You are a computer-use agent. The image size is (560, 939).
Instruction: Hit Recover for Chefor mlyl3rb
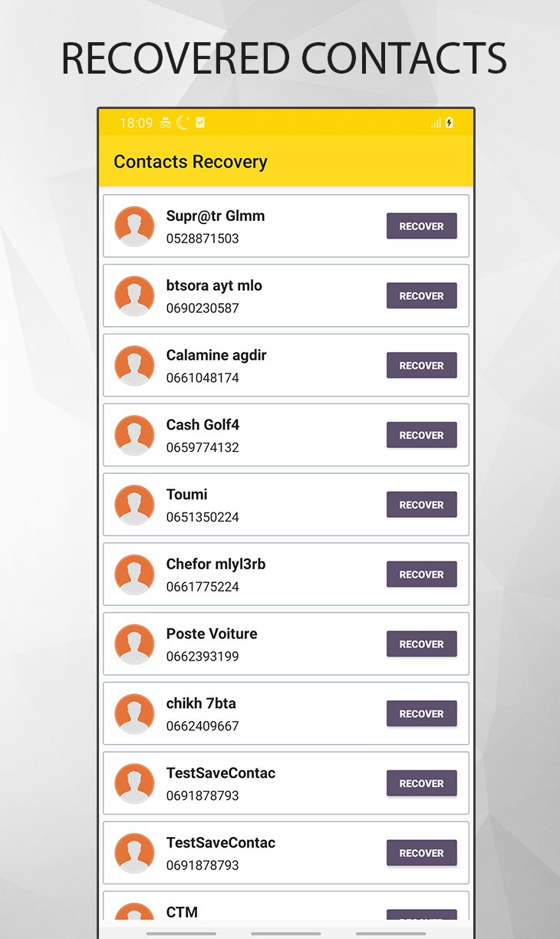421,575
